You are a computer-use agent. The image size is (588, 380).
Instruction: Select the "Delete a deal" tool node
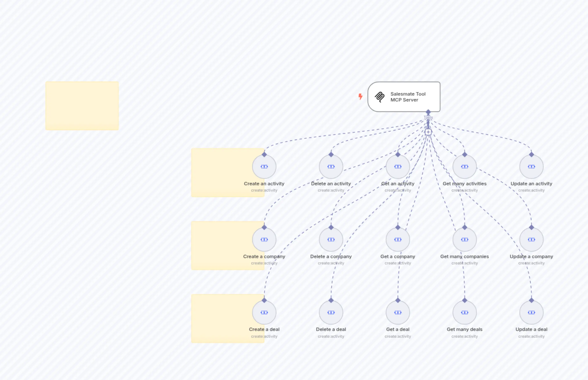click(331, 312)
